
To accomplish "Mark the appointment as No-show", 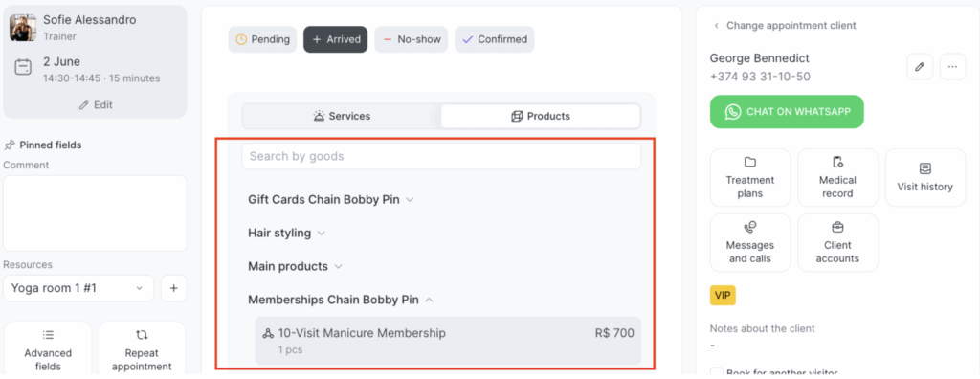I will click(x=412, y=39).
